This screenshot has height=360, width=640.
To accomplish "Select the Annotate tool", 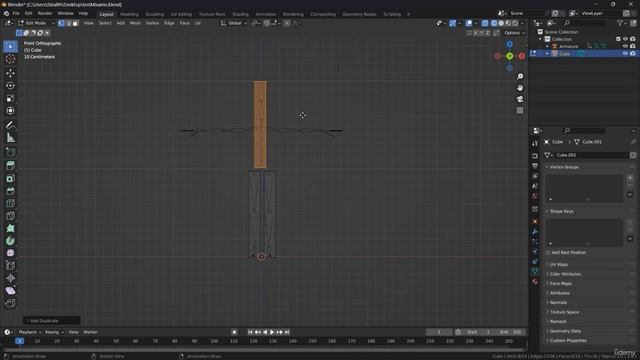I will pos(10,125).
